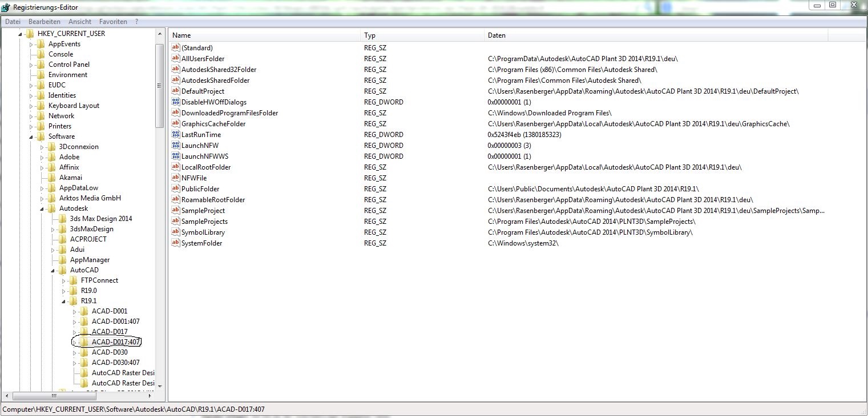Click the DefaultProject string icon
The image size is (868, 418).
pos(176,91)
